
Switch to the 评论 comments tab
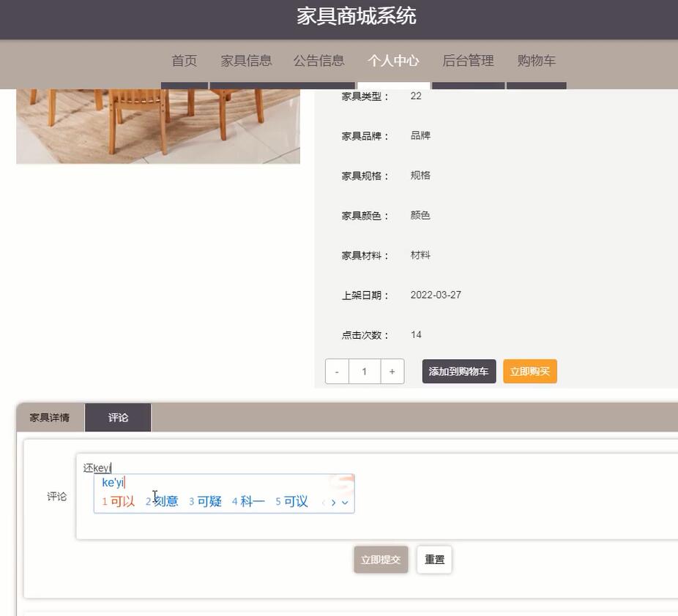[117, 417]
